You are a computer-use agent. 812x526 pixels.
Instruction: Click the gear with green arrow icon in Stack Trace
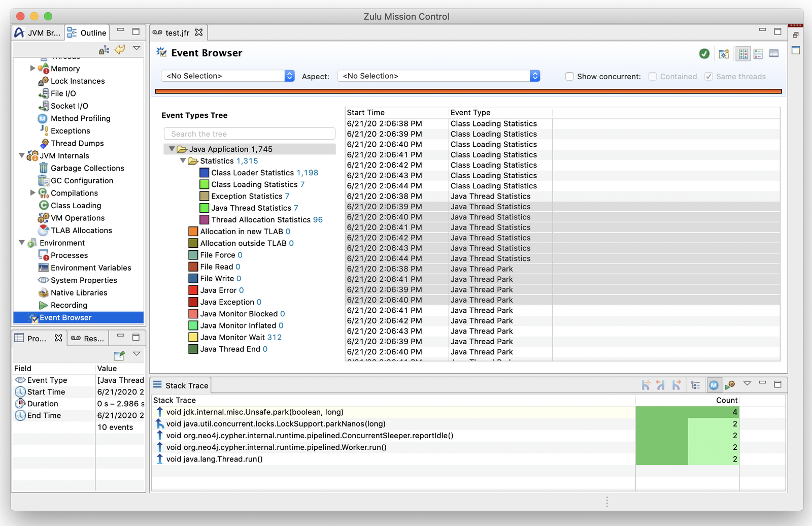pyautogui.click(x=730, y=385)
